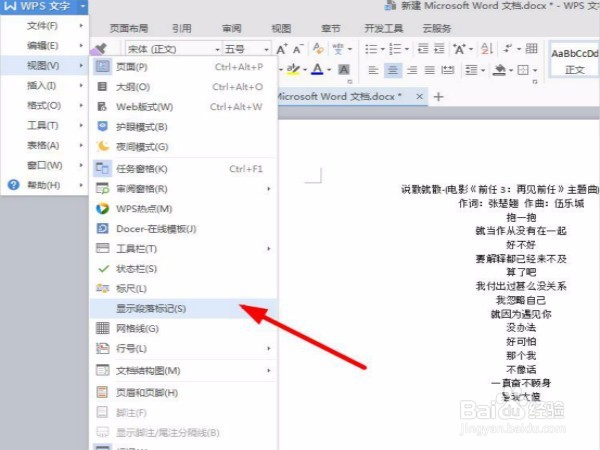Enable 护眼模式(B) eye protection mode
This screenshot has height=450, width=600.
(183, 127)
